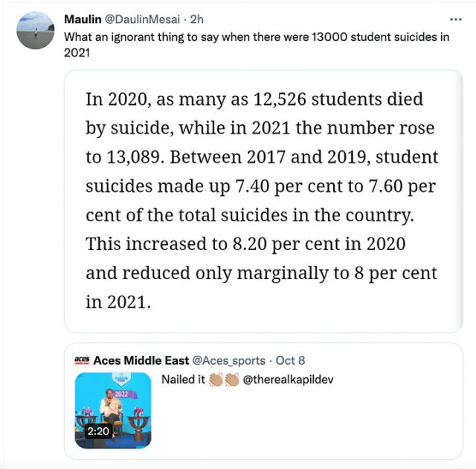
Task: Click the "to 13,089" line in image
Action: [x=262, y=157]
